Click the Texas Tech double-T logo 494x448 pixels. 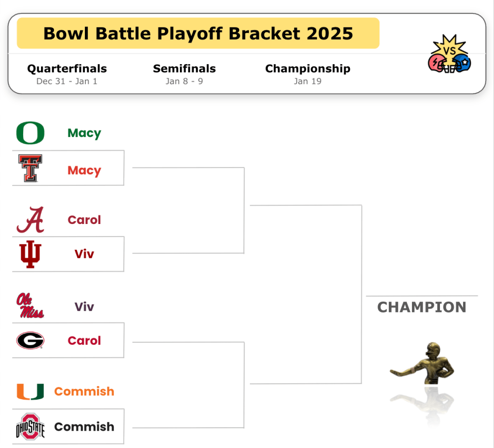pyautogui.click(x=30, y=168)
